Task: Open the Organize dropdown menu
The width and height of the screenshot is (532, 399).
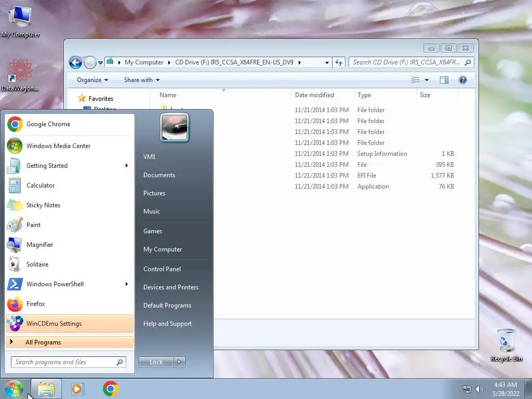Action: click(92, 80)
